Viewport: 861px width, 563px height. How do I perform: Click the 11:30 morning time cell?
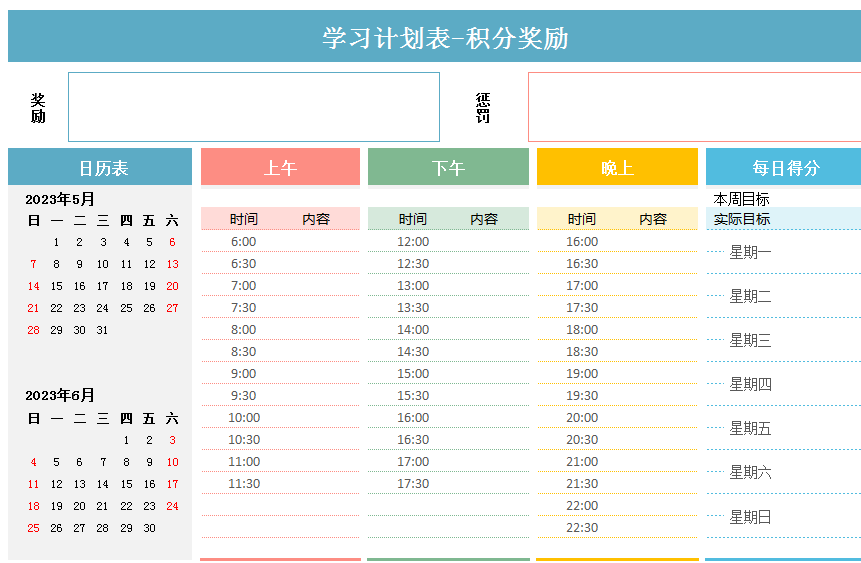tap(244, 483)
